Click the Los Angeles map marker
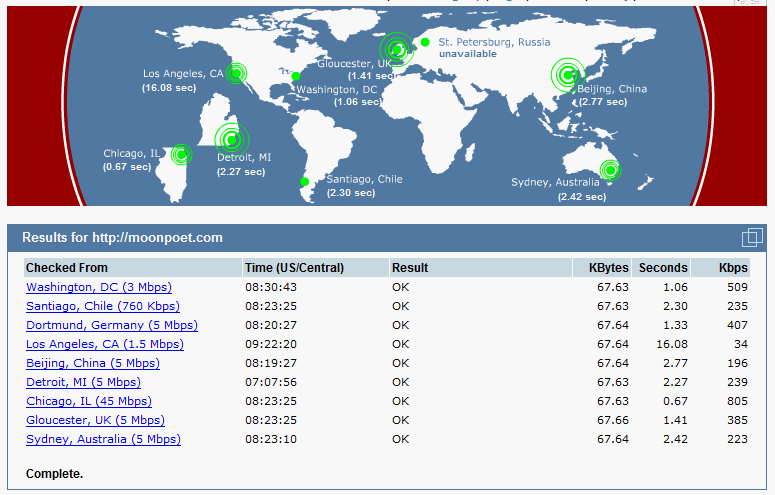This screenshot has width=775, height=495. [236, 72]
